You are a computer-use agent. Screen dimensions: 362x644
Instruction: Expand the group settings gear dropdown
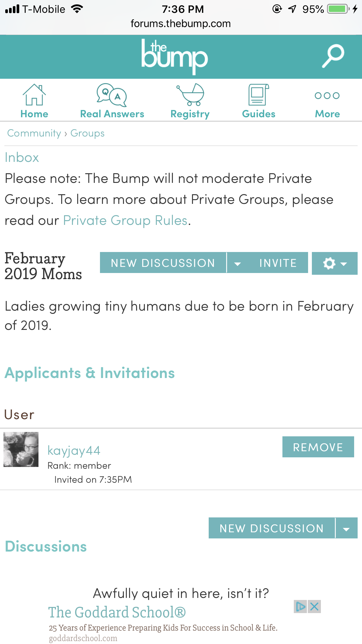(x=335, y=263)
